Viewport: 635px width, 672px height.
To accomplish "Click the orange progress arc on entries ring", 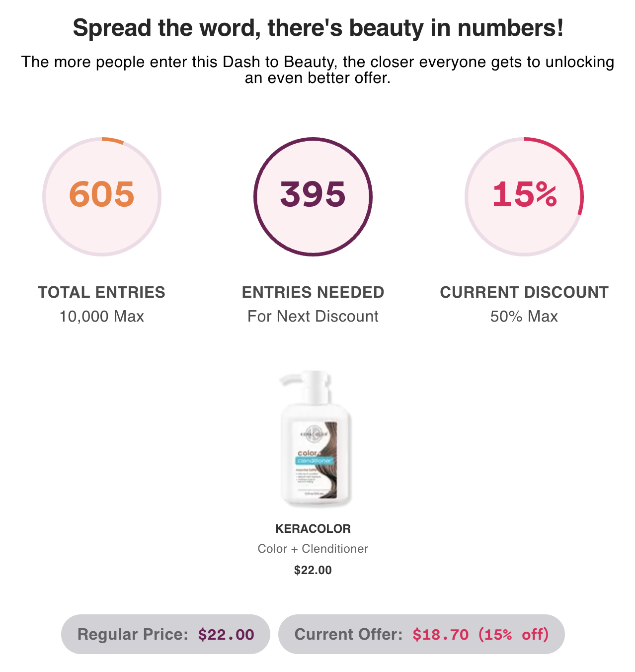I will pos(113,141).
